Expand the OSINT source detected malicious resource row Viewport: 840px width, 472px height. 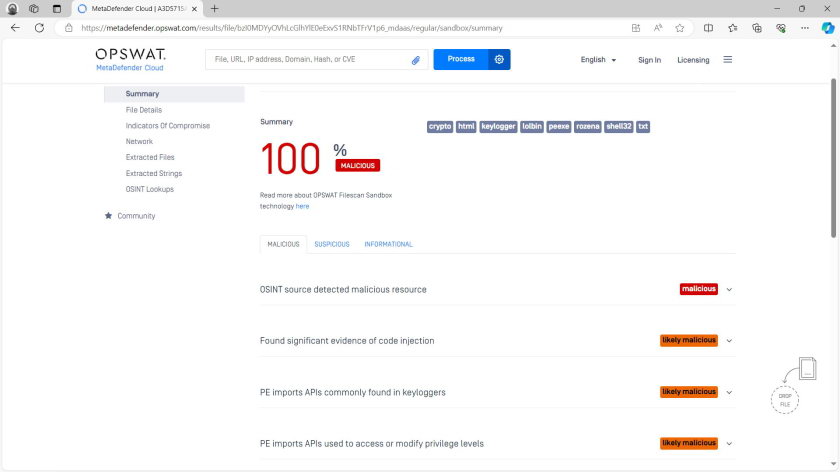coord(729,289)
